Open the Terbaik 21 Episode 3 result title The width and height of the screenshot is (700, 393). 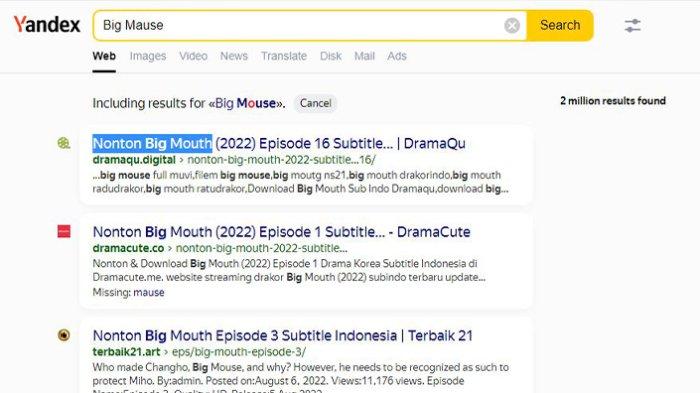(283, 335)
